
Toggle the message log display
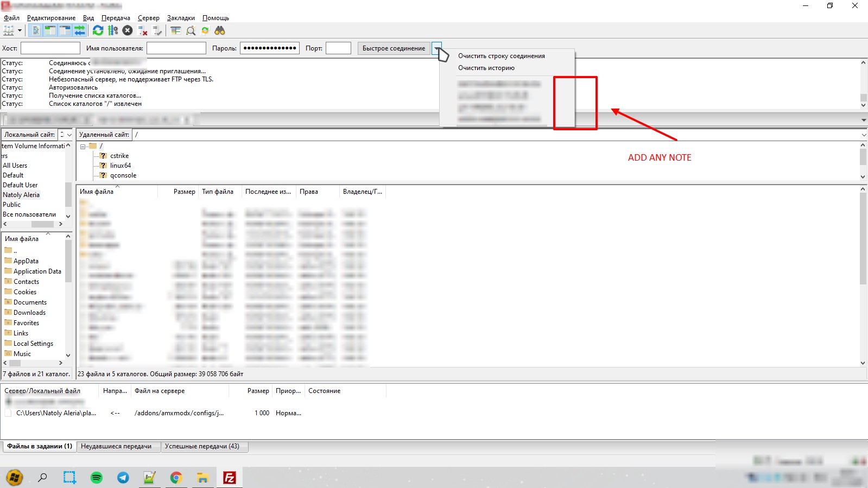pyautogui.click(x=35, y=30)
